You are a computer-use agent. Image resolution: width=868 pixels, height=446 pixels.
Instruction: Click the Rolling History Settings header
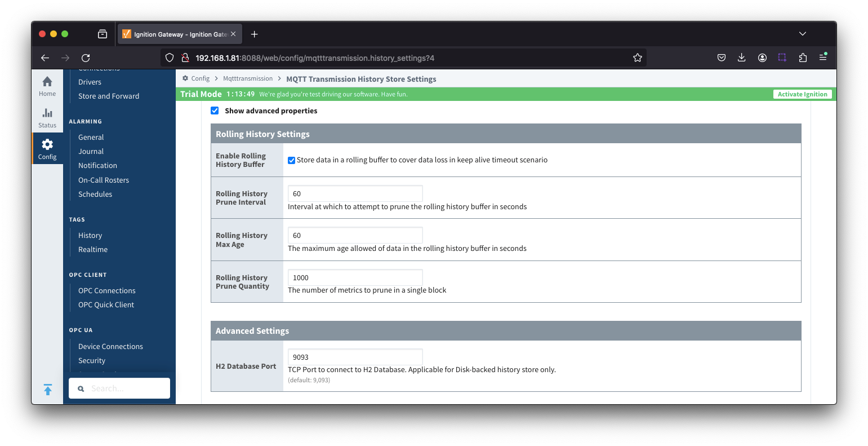[506, 134]
